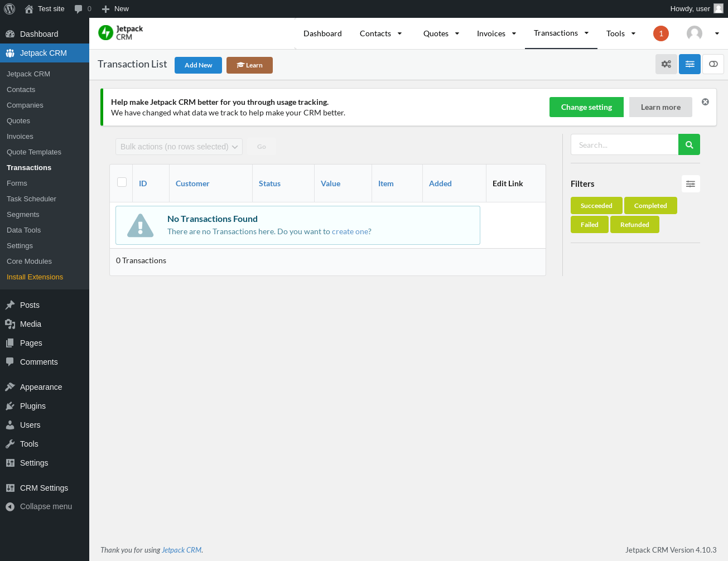Open the user avatar icon in CRM header
Screen dimensions: 728x561
(x=695, y=33)
